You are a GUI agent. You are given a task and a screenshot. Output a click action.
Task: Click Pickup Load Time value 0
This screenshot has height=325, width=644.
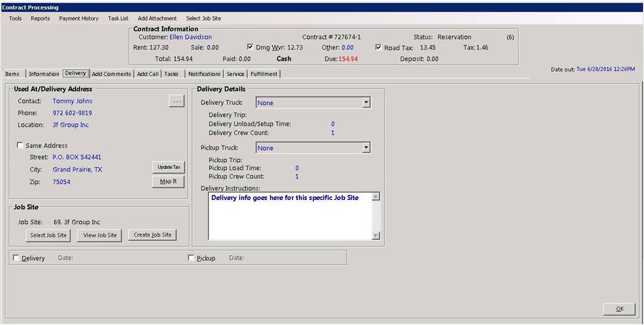tap(297, 168)
